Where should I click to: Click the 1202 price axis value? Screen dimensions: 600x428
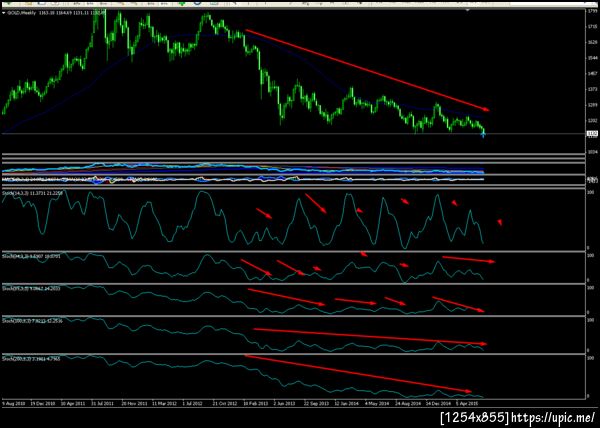[592, 120]
